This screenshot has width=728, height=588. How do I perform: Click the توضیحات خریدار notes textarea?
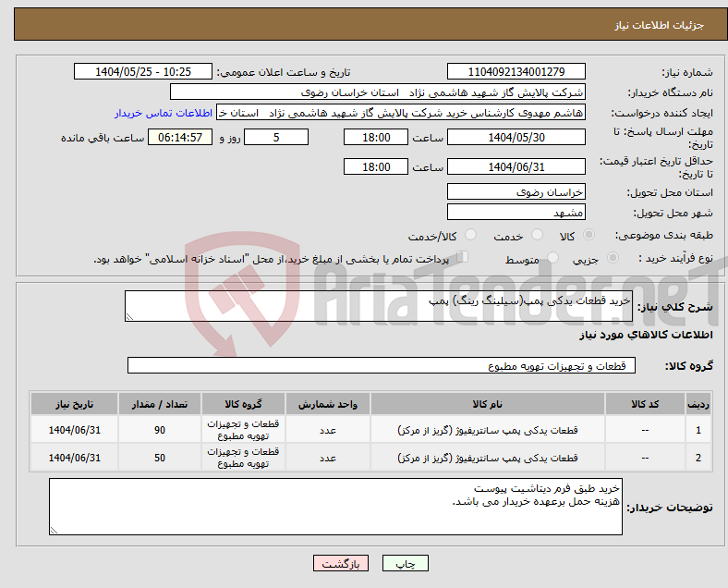335,507
